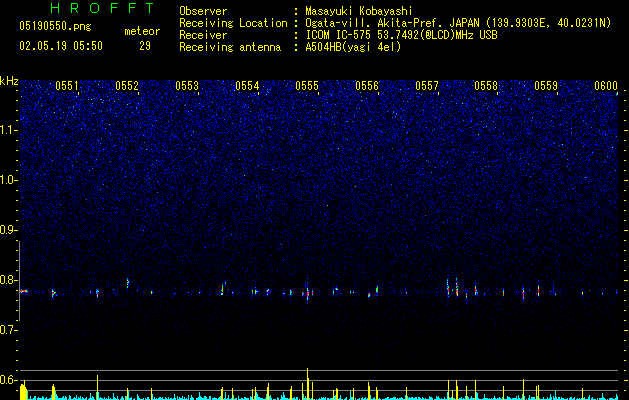The image size is (629, 400).
Task: Click the antenna A504HB(yagi 4el) value
Action: click(353, 47)
